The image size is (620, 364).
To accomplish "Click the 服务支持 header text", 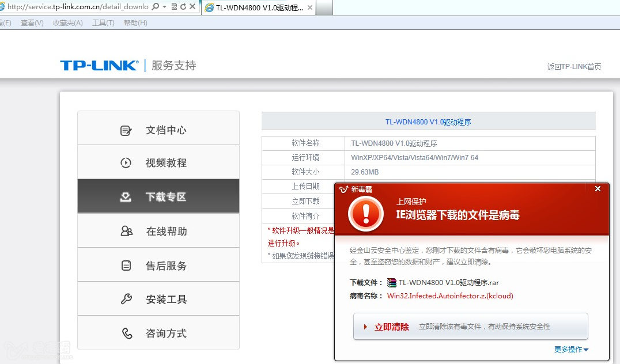I will tap(173, 65).
